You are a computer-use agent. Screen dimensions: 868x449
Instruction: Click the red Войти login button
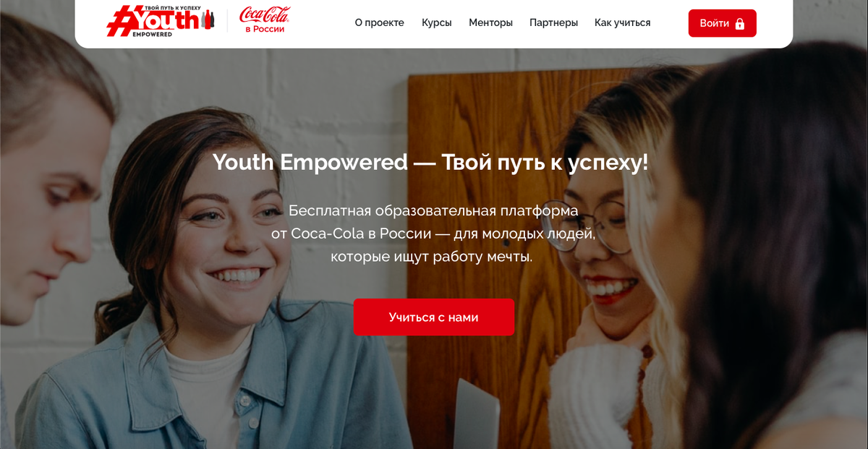(722, 23)
